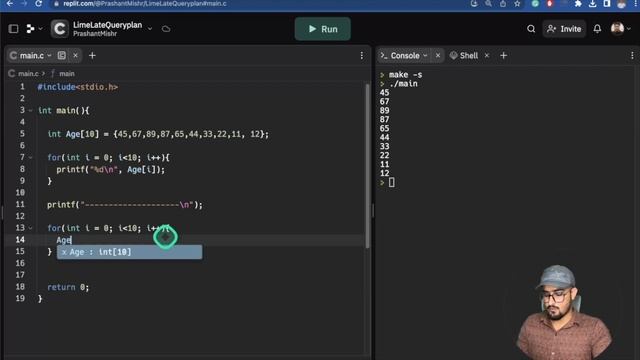The height and width of the screenshot is (360, 640).
Task: Click the green extension icon in browser toolbar
Action: (x=535, y=4)
